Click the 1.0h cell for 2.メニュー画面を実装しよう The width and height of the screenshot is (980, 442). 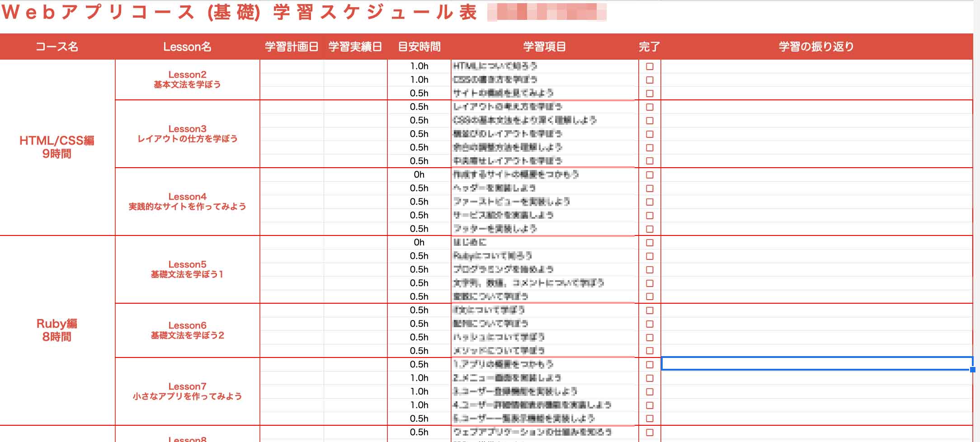(x=419, y=378)
